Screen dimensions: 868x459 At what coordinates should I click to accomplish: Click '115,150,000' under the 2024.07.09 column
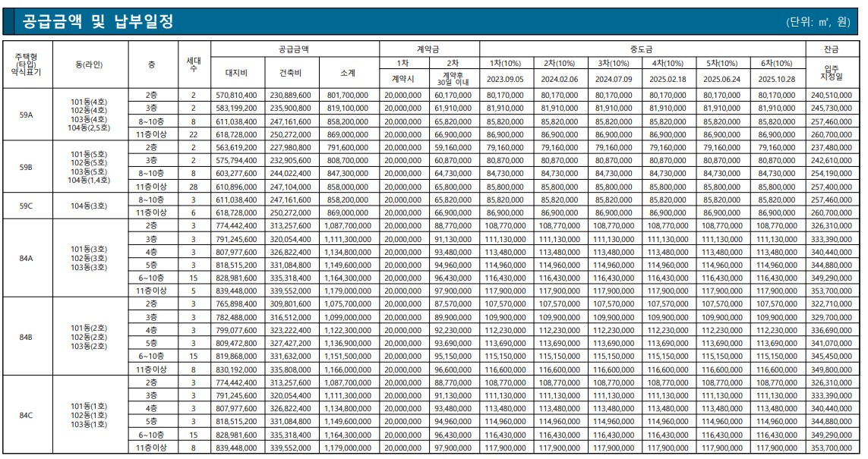614,356
